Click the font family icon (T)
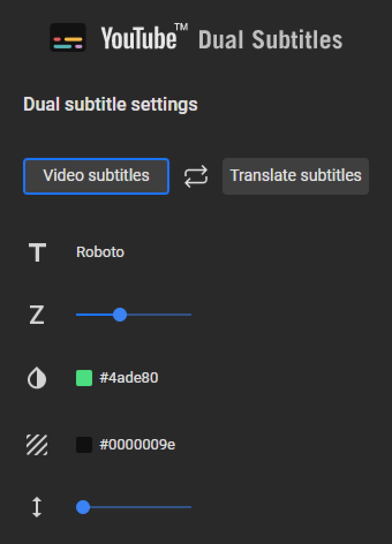The image size is (392, 544). click(36, 252)
